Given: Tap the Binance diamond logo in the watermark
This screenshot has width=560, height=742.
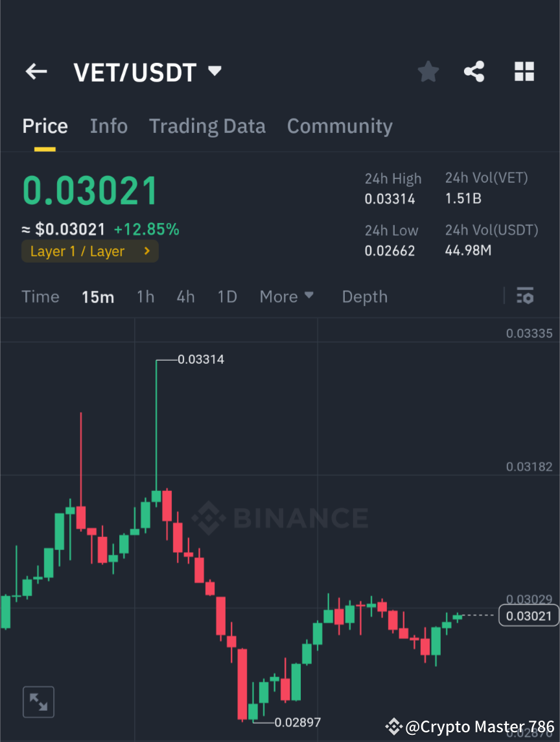Looking at the screenshot, I should [209, 518].
